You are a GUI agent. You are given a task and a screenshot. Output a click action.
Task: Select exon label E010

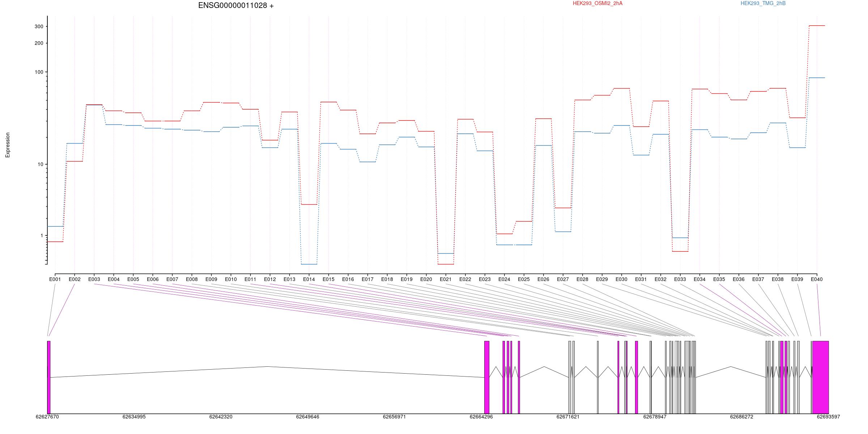[231, 279]
